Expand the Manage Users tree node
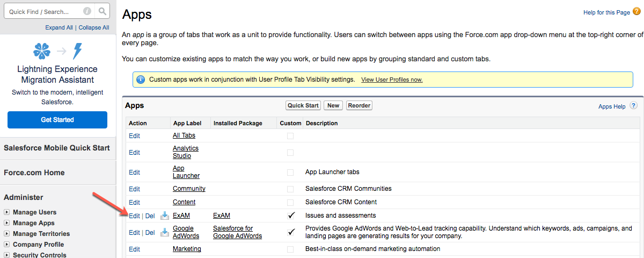The width and height of the screenshot is (644, 258). point(7,212)
